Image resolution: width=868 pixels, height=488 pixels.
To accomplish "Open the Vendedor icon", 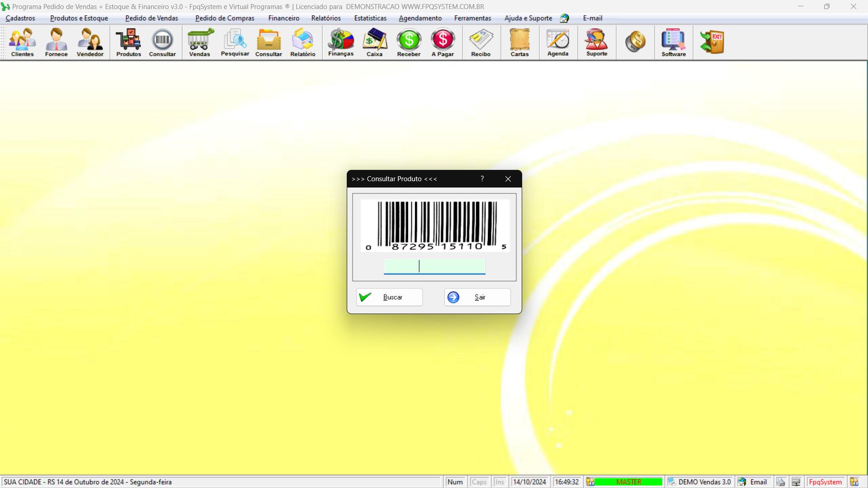I will click(90, 42).
